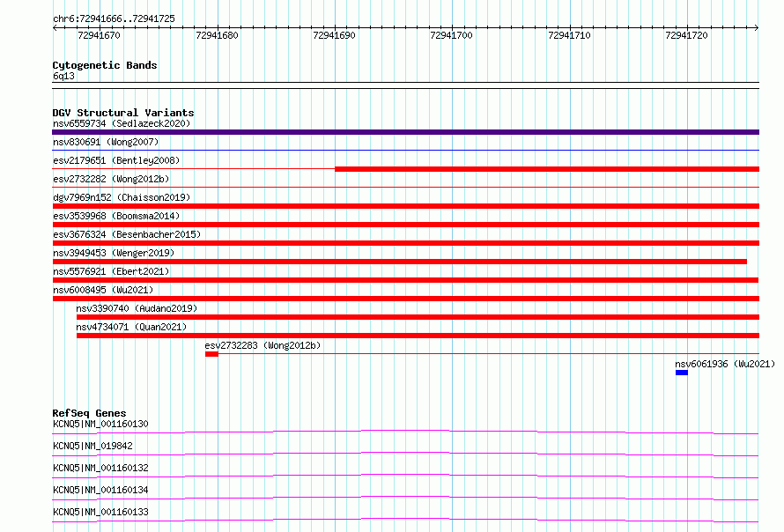
Task: Click the Cytogenetic Bands track heading
Action: coord(105,65)
